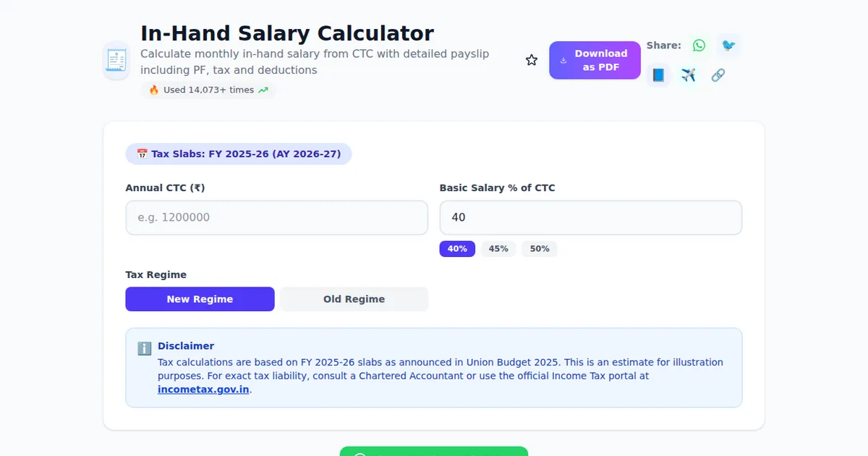Select the 45% basic salary preset
The height and width of the screenshot is (456, 868).
498,249
